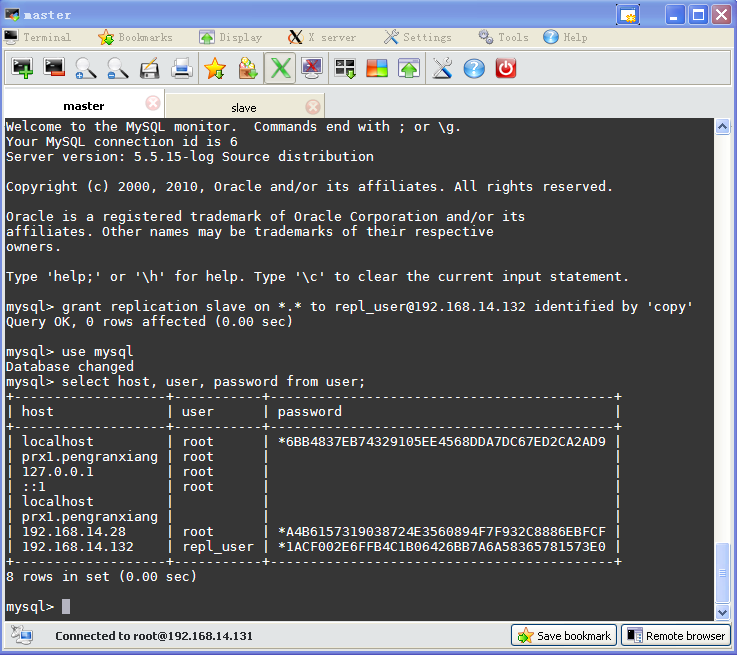Open the bookmark manager icon beside the star

248,69
